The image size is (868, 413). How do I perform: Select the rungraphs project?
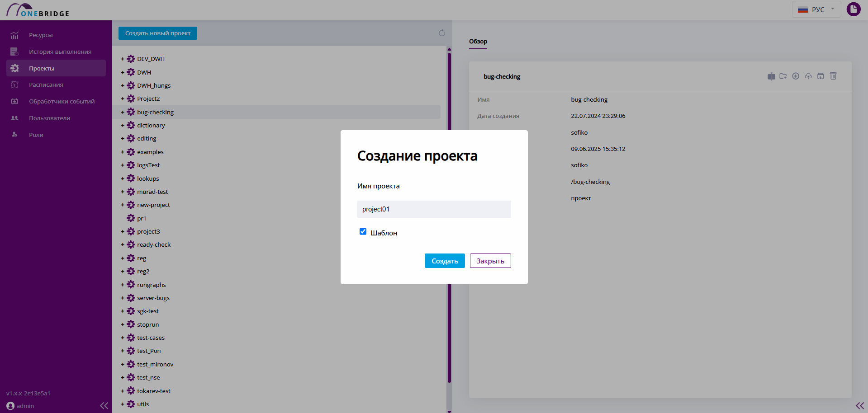coord(152,285)
